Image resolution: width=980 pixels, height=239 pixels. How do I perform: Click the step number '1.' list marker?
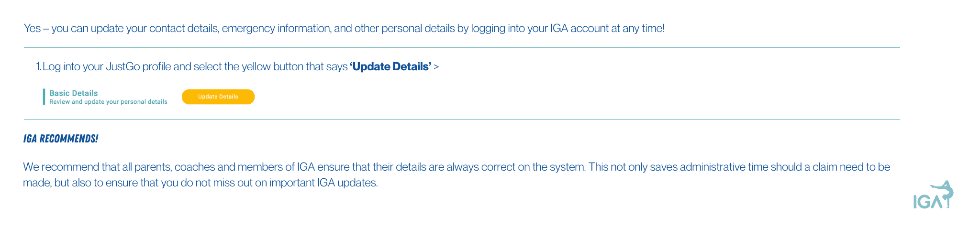pos(39,66)
